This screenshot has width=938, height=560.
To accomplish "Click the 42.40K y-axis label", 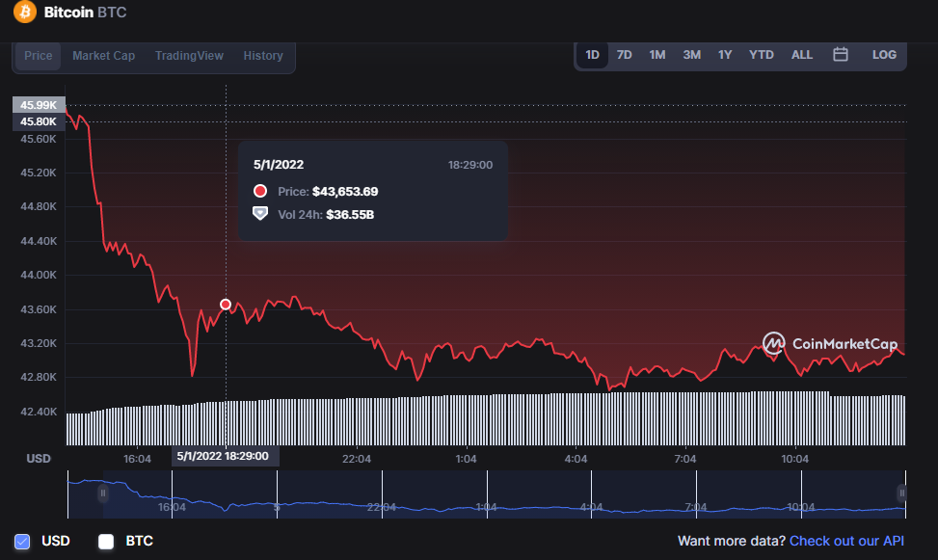I will pos(39,412).
